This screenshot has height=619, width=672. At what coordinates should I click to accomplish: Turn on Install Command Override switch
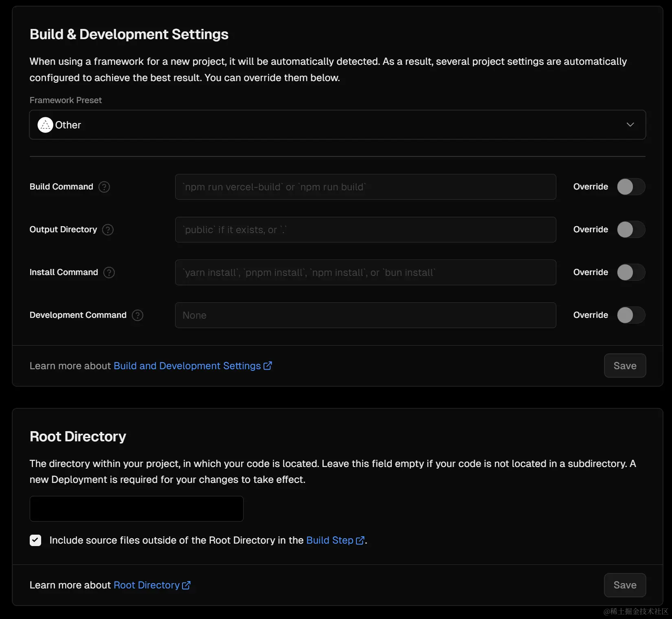click(x=630, y=273)
